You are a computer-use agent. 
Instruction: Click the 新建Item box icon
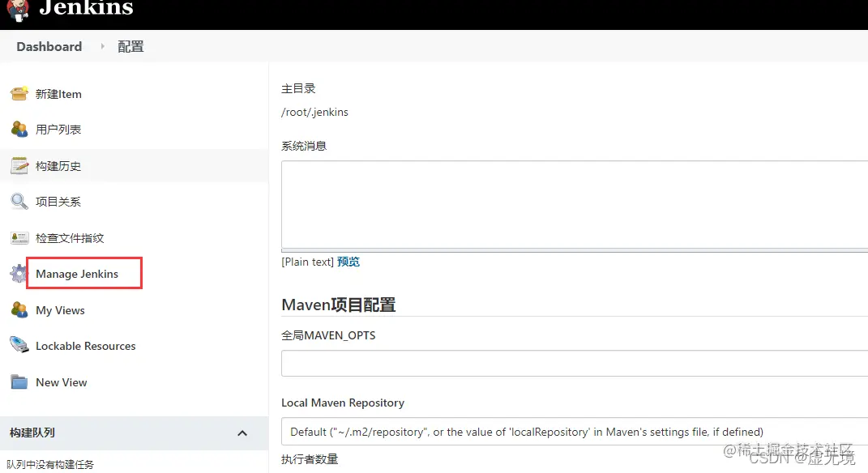coord(19,93)
